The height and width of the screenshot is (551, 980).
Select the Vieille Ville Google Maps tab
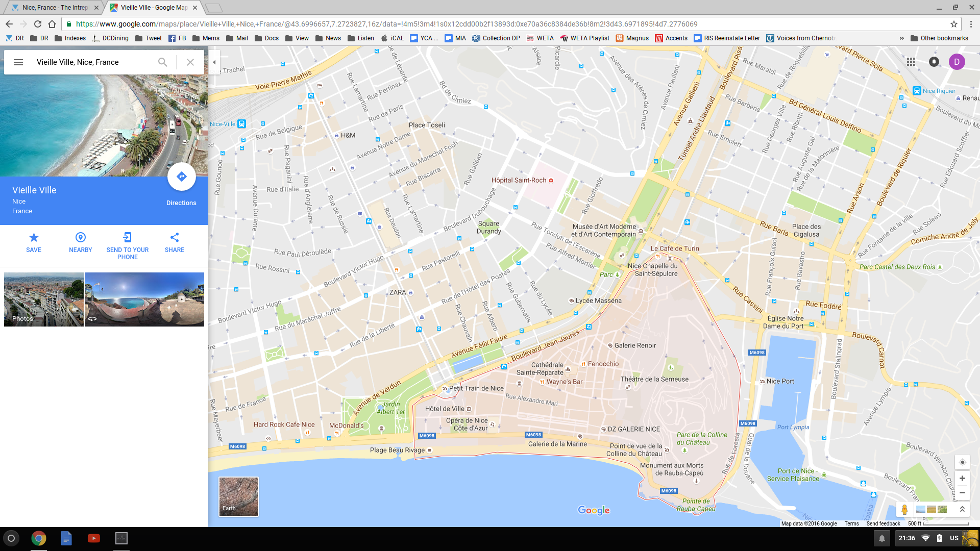click(154, 8)
